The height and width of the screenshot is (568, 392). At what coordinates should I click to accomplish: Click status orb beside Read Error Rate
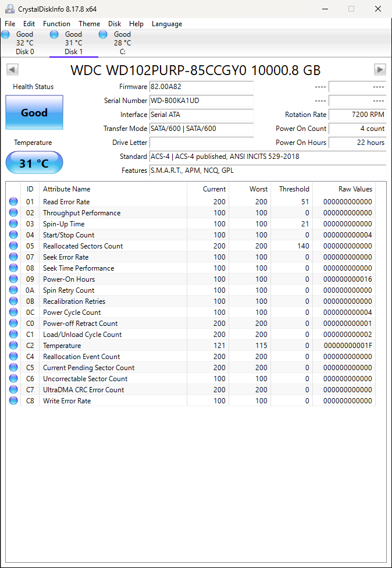click(13, 202)
